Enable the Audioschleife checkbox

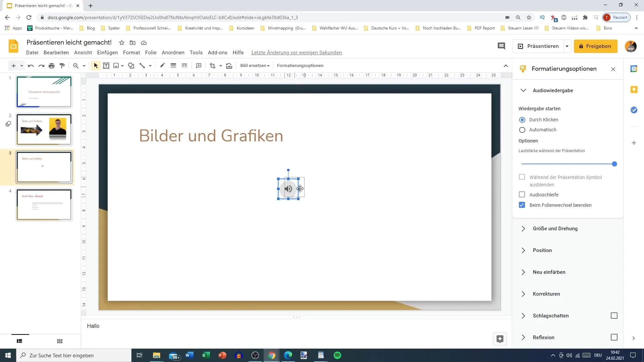[x=522, y=195]
